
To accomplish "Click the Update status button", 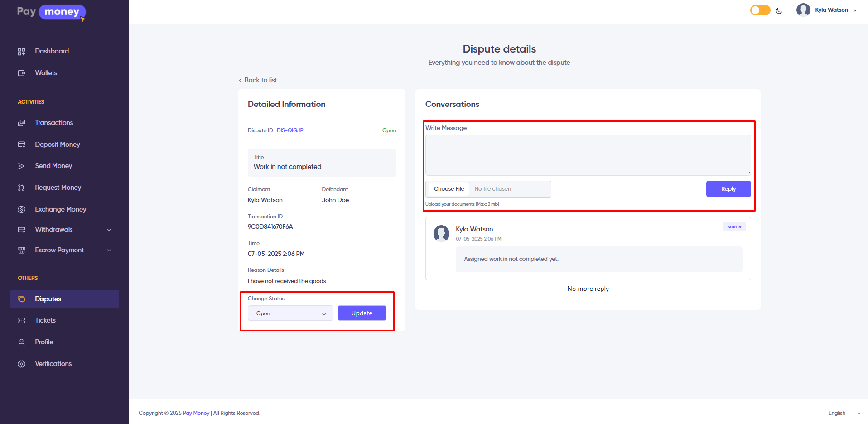I will coord(362,313).
